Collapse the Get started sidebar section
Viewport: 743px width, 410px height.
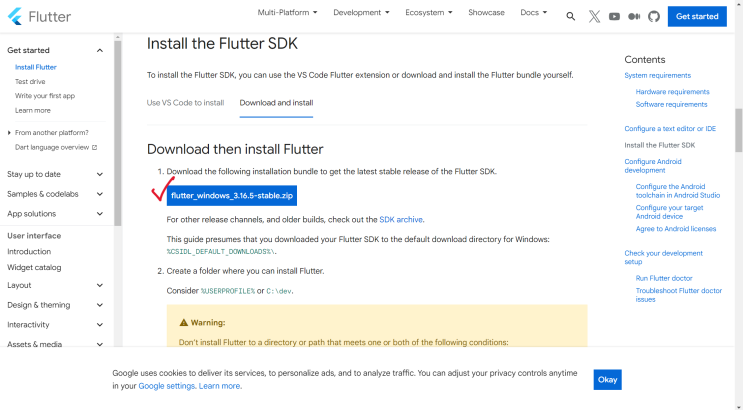point(100,50)
